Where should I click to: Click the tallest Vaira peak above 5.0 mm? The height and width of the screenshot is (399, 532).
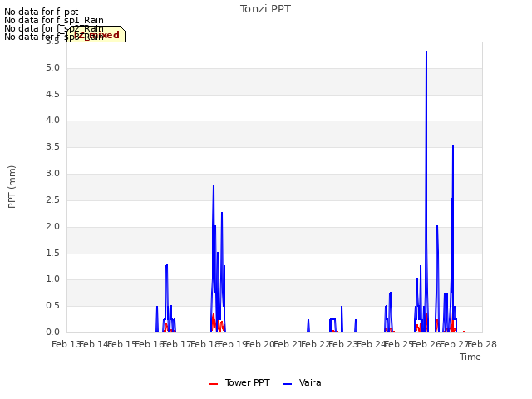coord(426,52)
